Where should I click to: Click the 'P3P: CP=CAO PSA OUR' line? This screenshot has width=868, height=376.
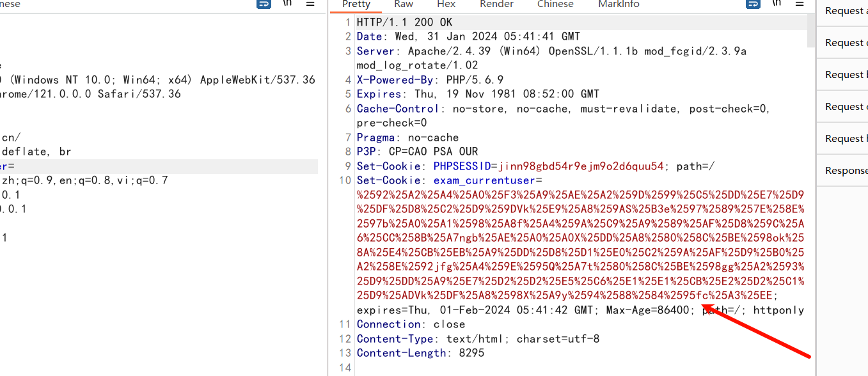pos(417,152)
